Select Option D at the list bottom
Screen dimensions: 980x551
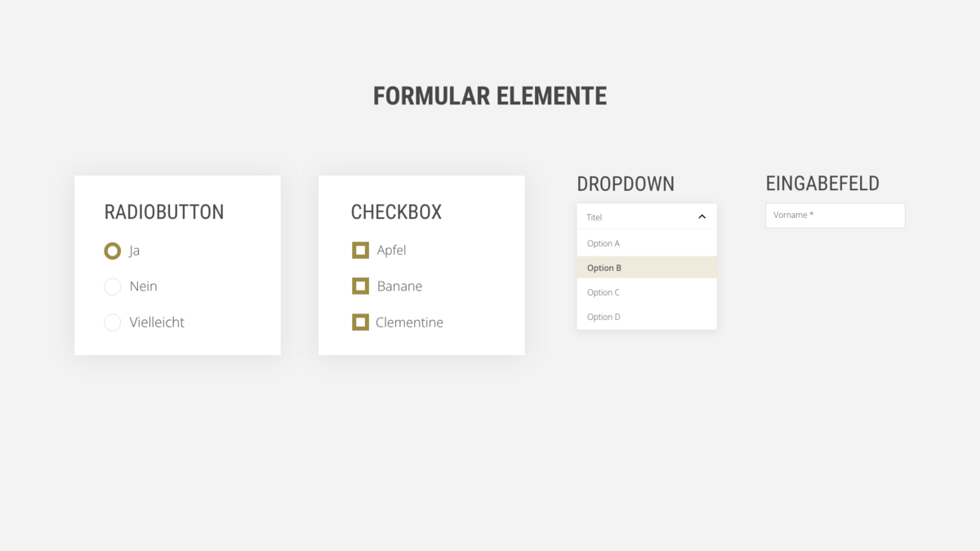[604, 317]
